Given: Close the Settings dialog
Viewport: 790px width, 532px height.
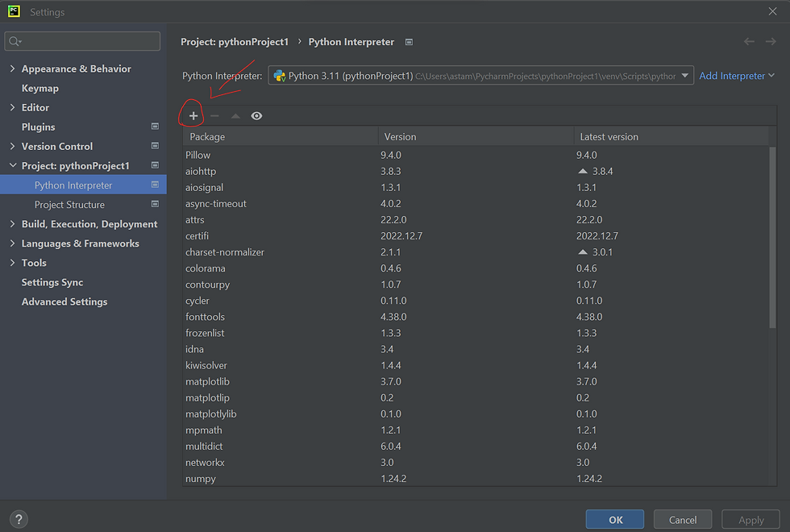Looking at the screenshot, I should [x=772, y=11].
